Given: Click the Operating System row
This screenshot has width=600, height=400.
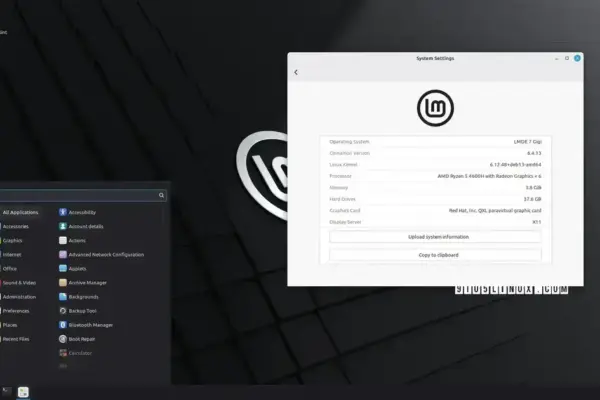Looking at the screenshot, I should tap(435, 142).
